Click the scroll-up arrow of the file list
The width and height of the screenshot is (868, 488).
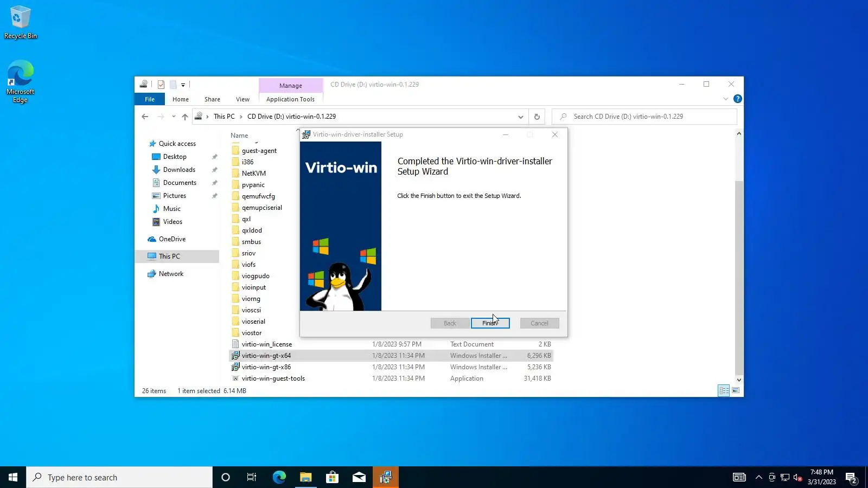(x=739, y=133)
